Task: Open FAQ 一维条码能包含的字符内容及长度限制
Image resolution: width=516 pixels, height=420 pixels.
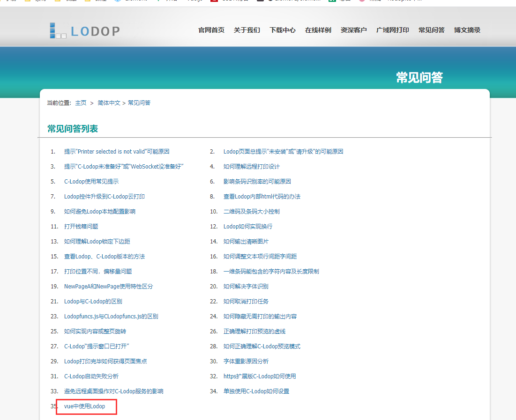Action: [x=271, y=272]
